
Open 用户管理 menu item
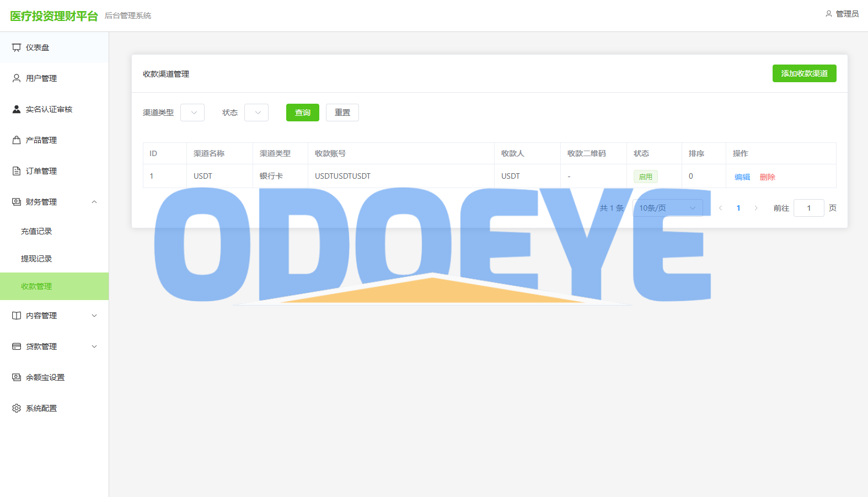(x=54, y=78)
